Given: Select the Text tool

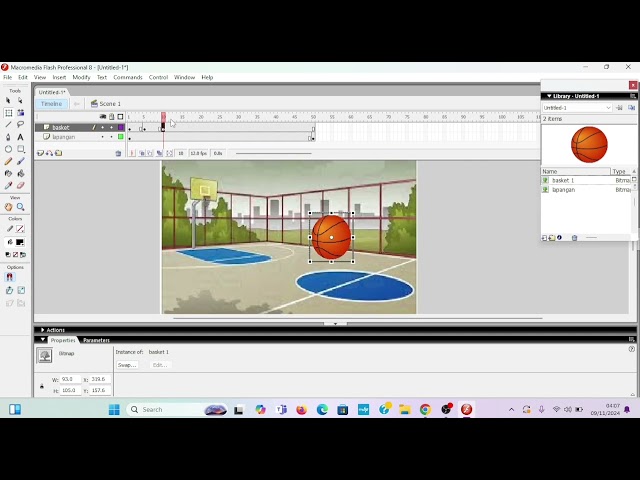Looking at the screenshot, I should point(20,137).
